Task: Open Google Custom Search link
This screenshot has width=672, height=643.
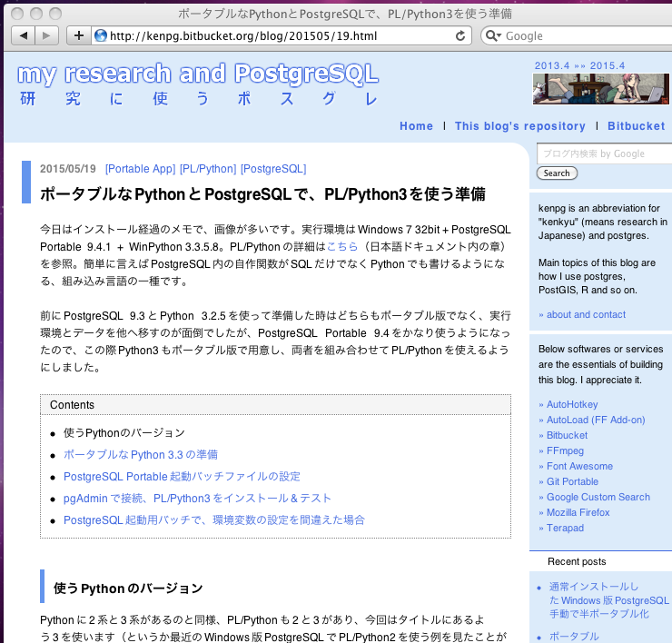Action: pos(598,497)
